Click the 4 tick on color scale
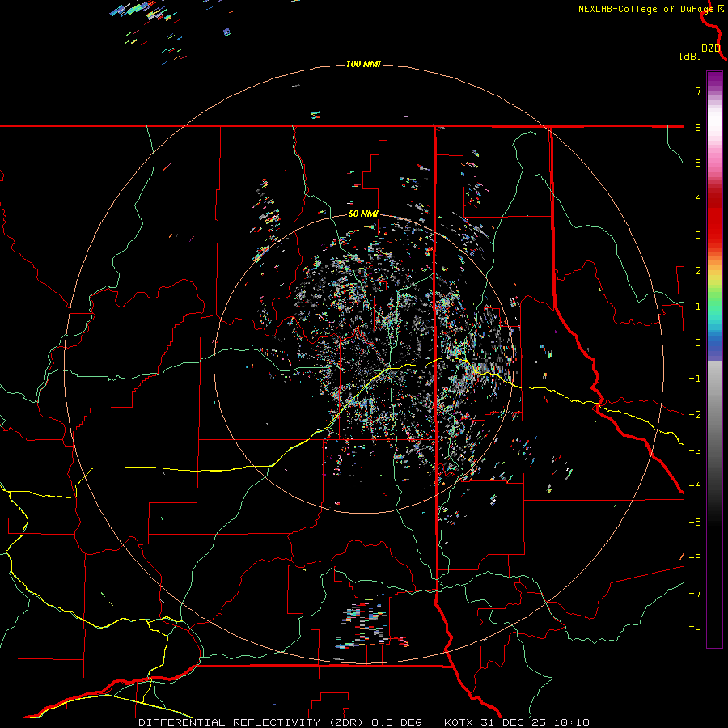The height and width of the screenshot is (728, 728). pyautogui.click(x=698, y=199)
